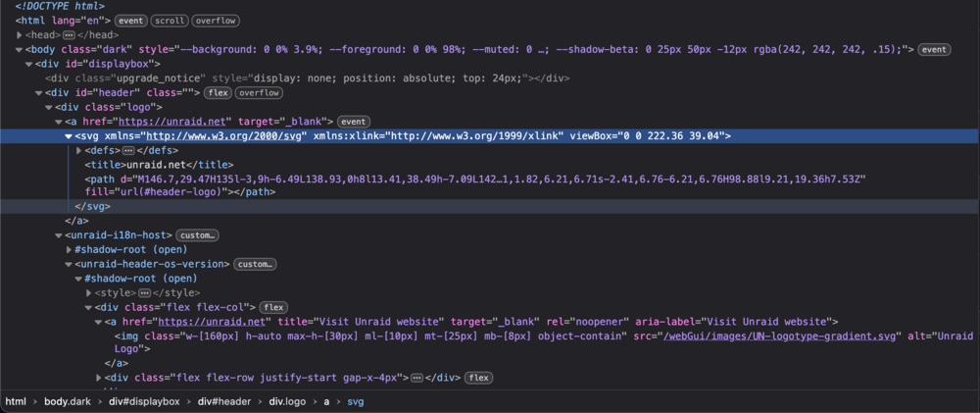Select the svg breadcrumb item
Screen dimensions: 980x413
pos(355,401)
